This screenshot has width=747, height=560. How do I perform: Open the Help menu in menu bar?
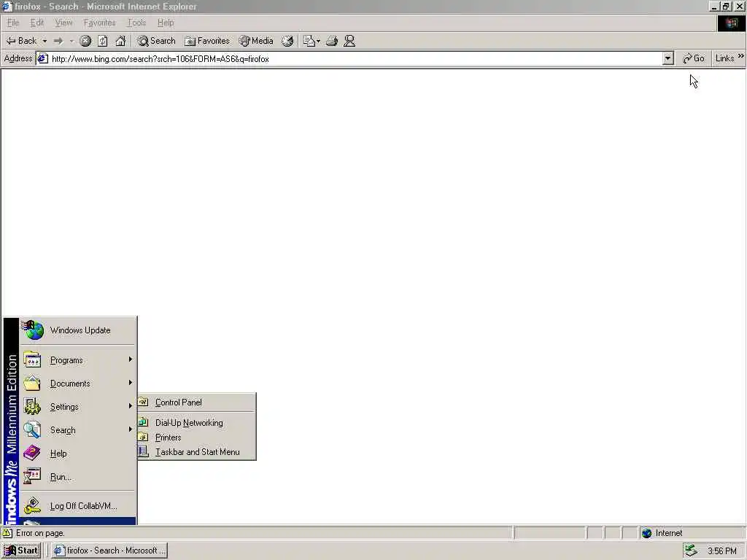pyautogui.click(x=166, y=23)
